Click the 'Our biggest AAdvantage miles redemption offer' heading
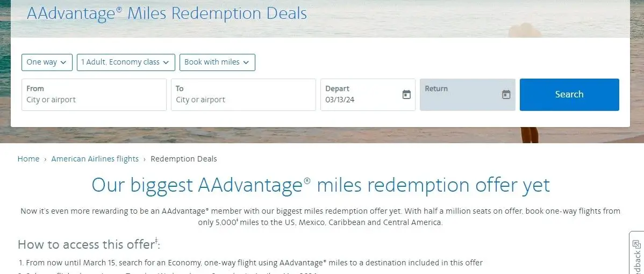This screenshot has height=274, width=644. tap(320, 185)
